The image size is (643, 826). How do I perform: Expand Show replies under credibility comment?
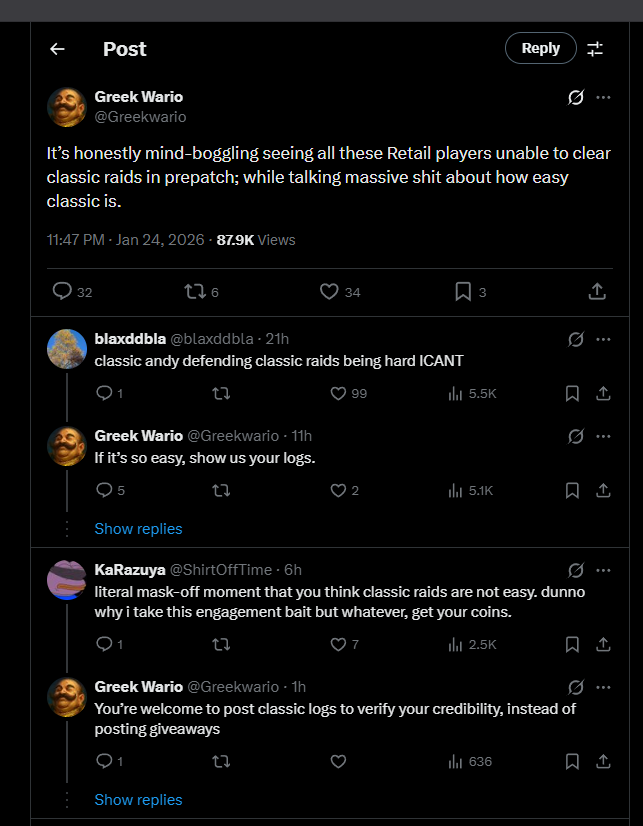138,800
